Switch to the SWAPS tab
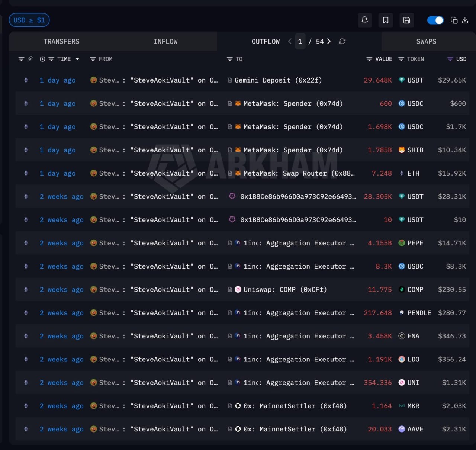The image size is (476, 450). (426, 41)
